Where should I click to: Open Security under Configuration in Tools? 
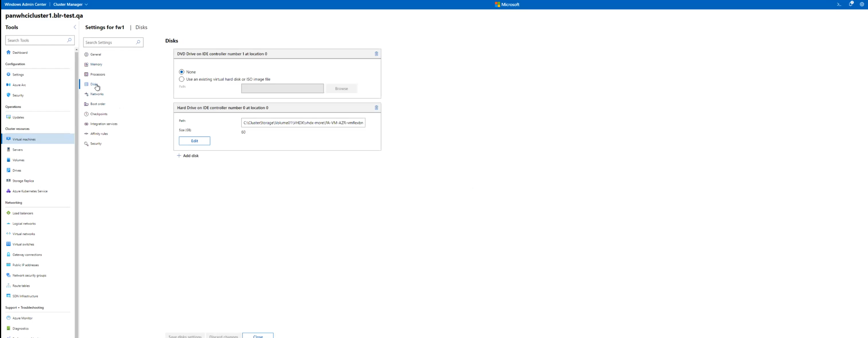(x=18, y=95)
